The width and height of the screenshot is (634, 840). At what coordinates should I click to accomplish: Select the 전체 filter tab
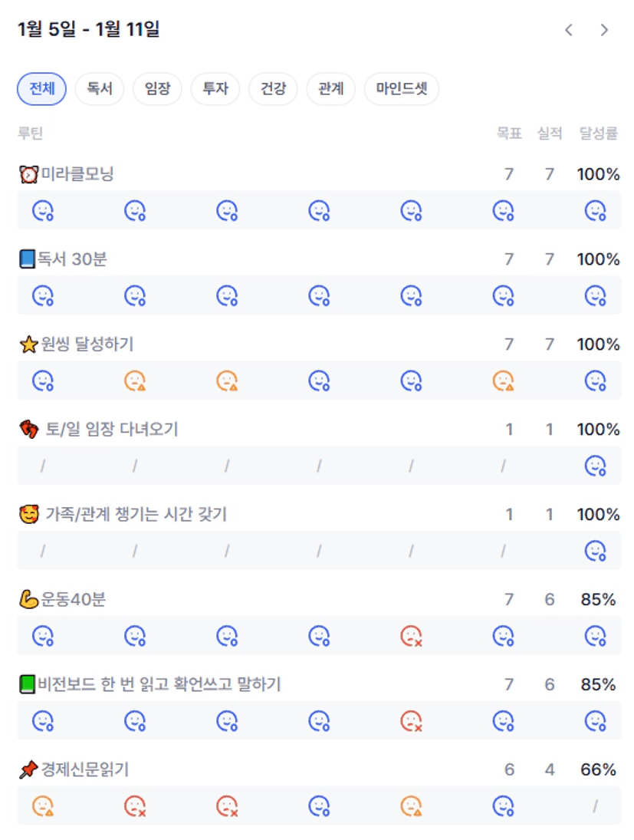(42, 89)
